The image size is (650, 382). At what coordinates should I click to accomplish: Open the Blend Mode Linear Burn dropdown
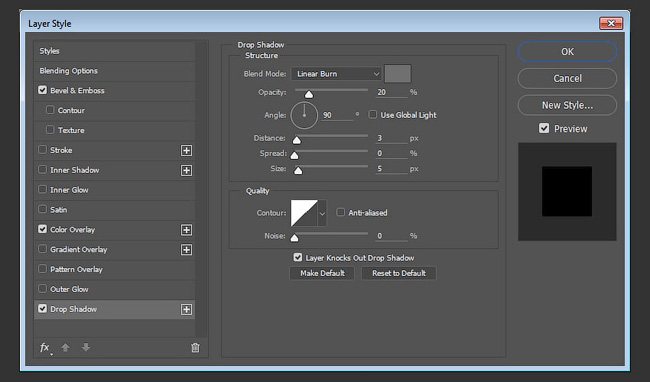[336, 74]
